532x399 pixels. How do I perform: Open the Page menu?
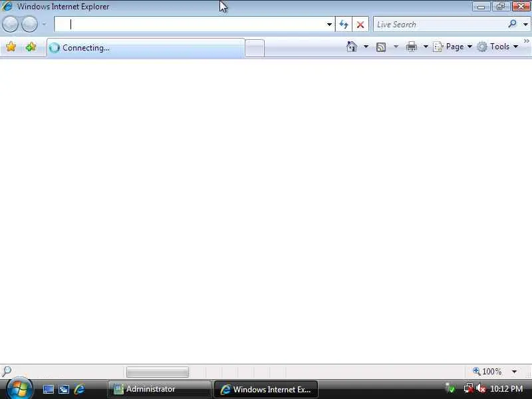[x=453, y=47]
